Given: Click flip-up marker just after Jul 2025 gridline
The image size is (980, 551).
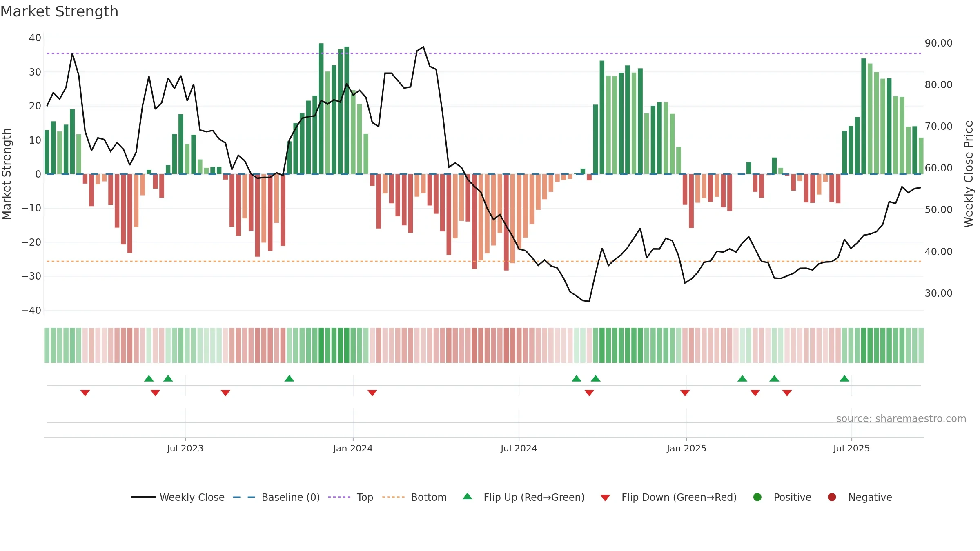Looking at the screenshot, I should [844, 378].
